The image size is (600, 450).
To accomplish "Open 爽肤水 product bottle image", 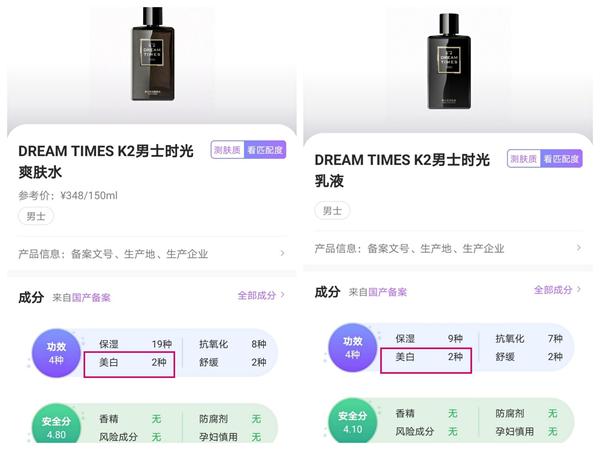I will 153,54.
